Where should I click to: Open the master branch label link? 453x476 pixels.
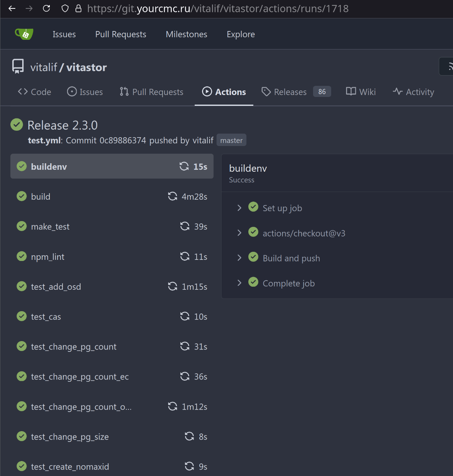tap(231, 140)
